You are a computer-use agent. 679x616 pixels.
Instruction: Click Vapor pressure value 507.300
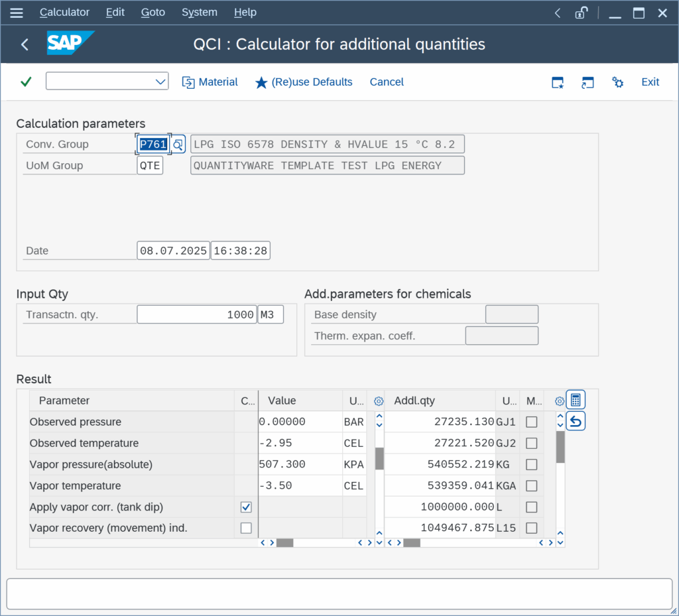(300, 465)
